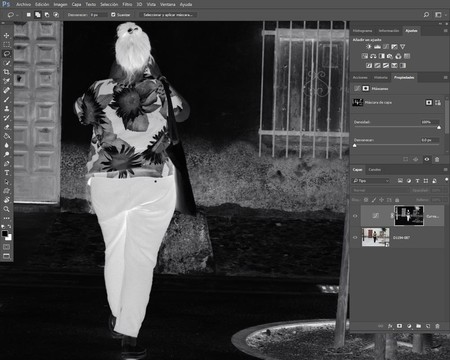Select the Hand tool
Viewport: 450px width, 360px height.
[x=6, y=200]
